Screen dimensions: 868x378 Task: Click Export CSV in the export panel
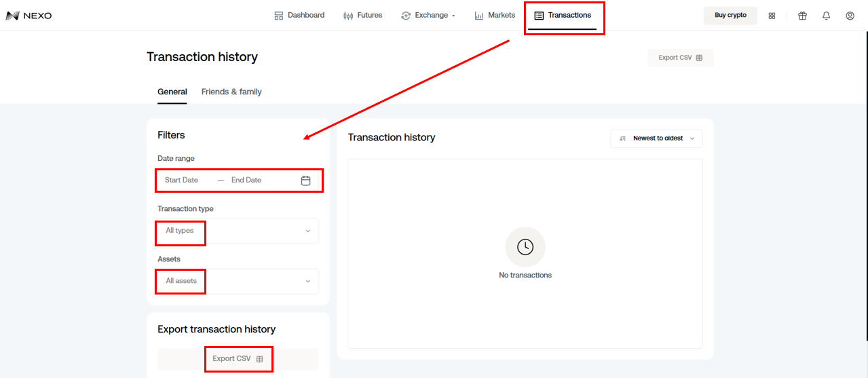[x=238, y=359]
